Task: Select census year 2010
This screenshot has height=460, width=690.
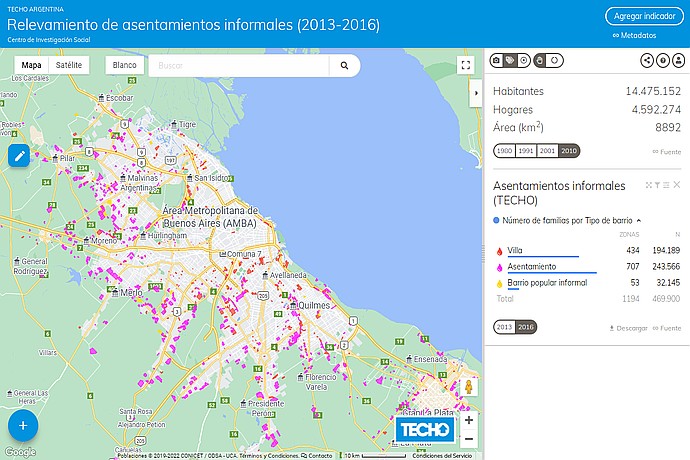Action: pos(569,151)
